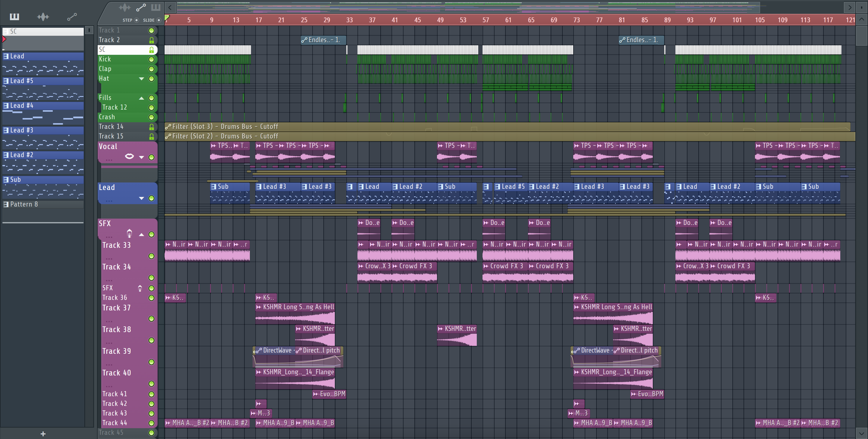Mute Track 40
The image size is (868, 439).
pyautogui.click(x=152, y=384)
